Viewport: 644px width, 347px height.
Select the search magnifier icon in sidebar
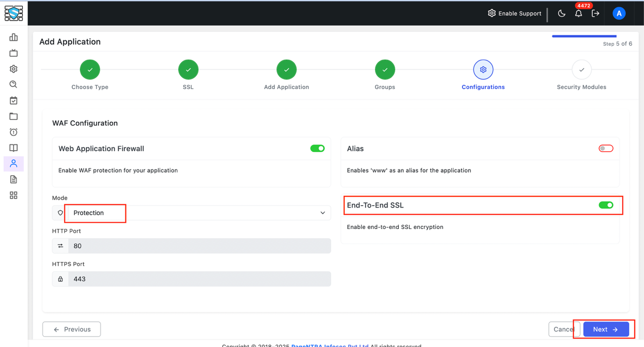13,84
